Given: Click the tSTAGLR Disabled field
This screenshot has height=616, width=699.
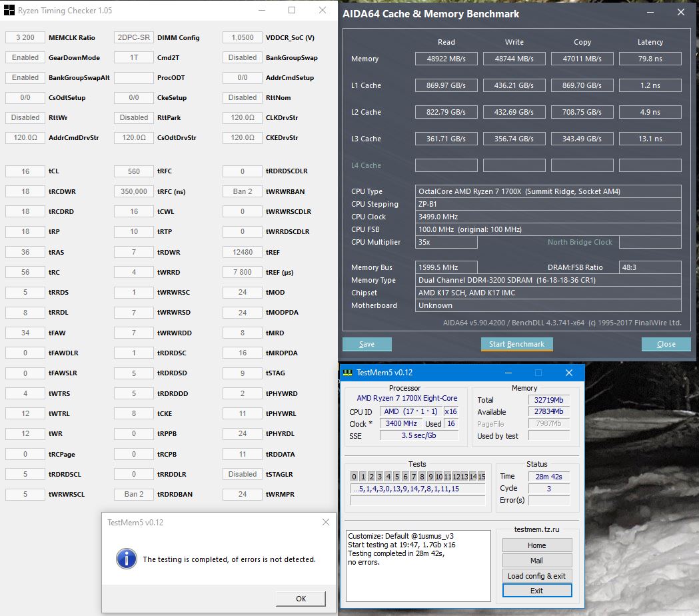Looking at the screenshot, I should tap(243, 474).
